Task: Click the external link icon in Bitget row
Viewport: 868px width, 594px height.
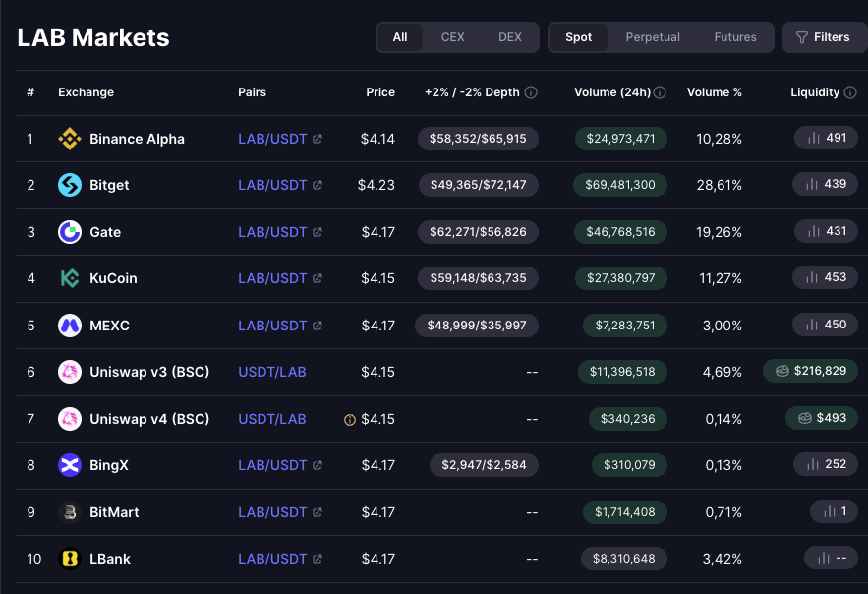Action: (318, 185)
